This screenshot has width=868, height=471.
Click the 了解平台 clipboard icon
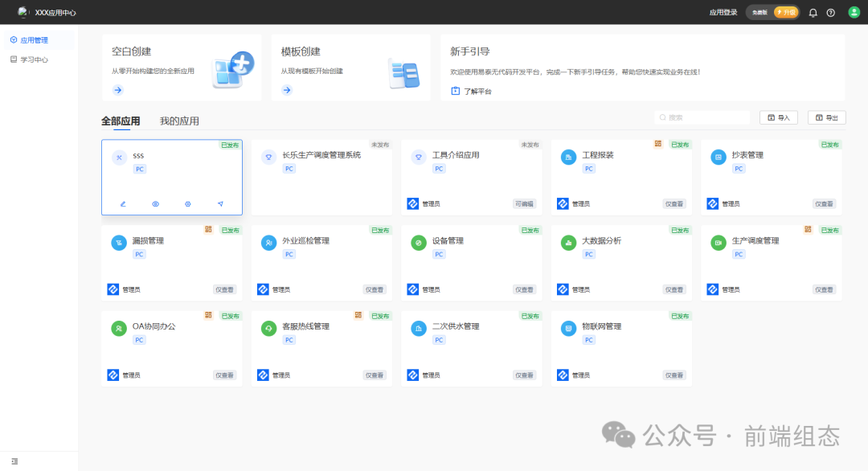pos(455,91)
